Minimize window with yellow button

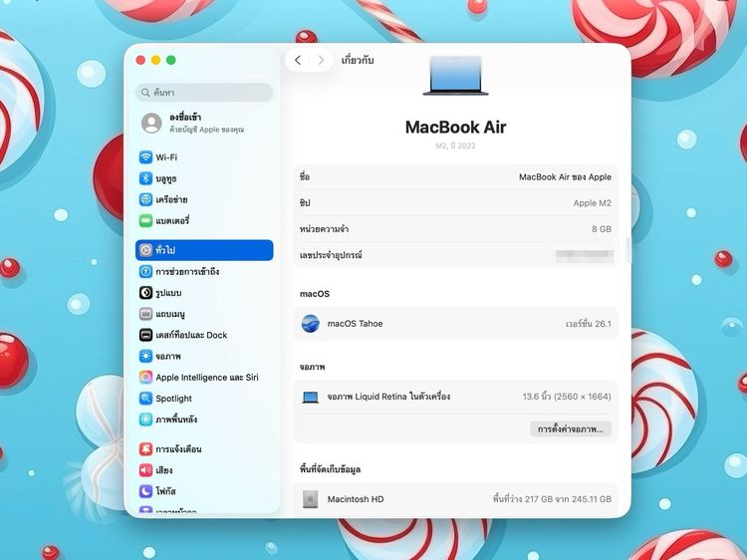(155, 60)
